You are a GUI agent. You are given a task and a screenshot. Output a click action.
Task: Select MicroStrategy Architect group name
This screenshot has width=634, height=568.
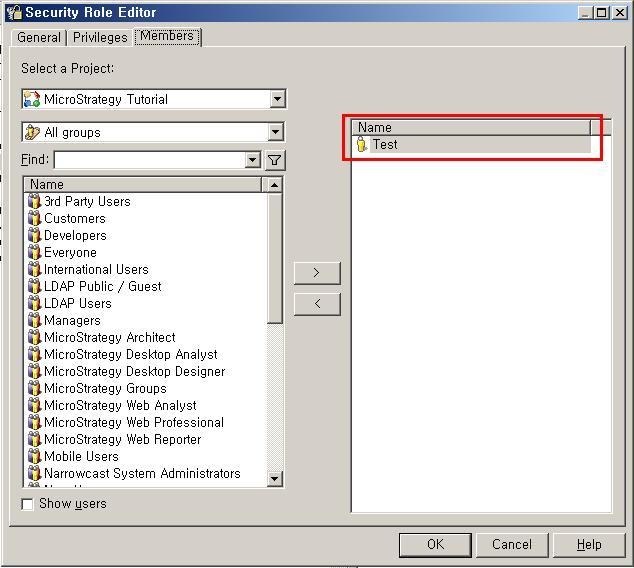point(110,337)
